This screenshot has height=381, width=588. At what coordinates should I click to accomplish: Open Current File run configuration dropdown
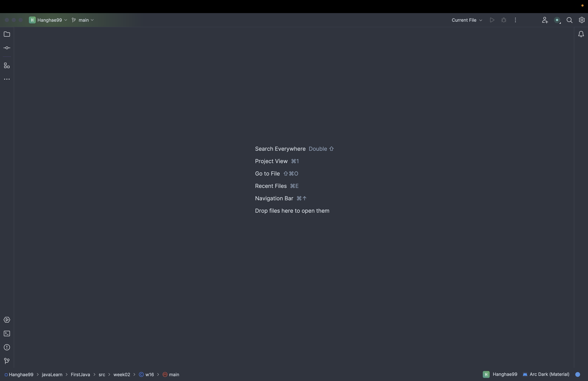click(x=467, y=20)
